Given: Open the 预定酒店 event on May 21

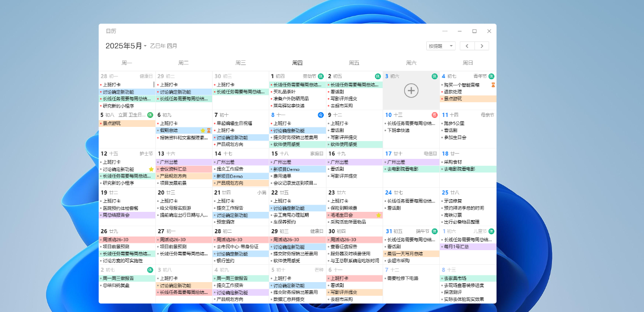Looking at the screenshot, I should click(x=241, y=222).
